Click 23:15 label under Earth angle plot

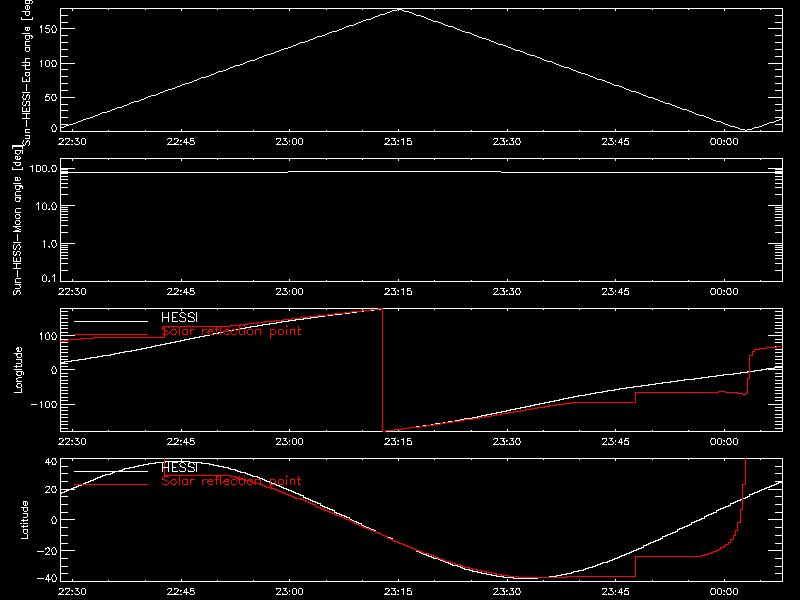[x=398, y=142]
